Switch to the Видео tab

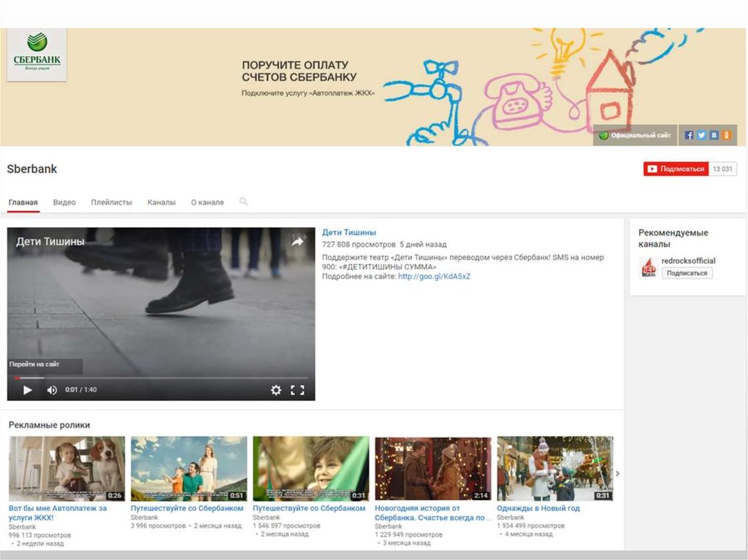click(x=64, y=202)
